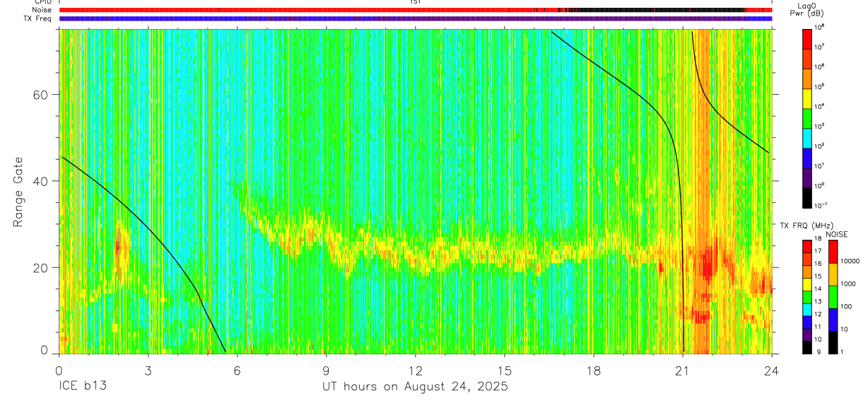Click the Range Gate axis title
The height and width of the screenshot is (401, 868).
tap(18, 192)
